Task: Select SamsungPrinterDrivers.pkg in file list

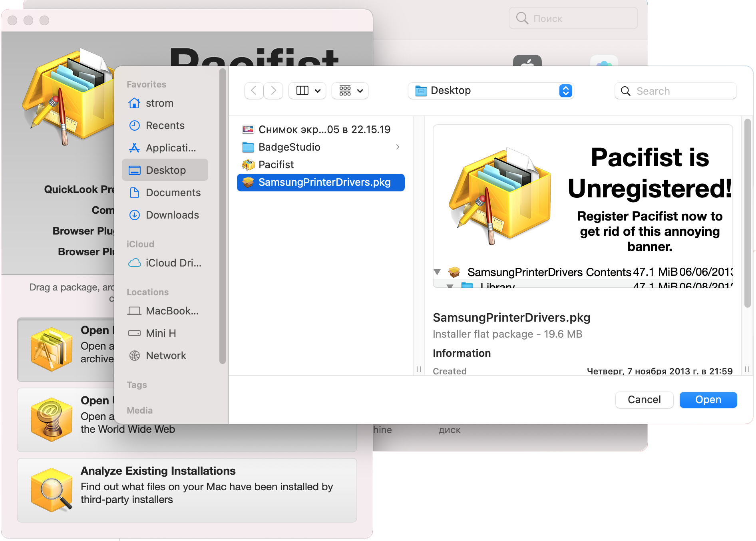Action: [321, 182]
